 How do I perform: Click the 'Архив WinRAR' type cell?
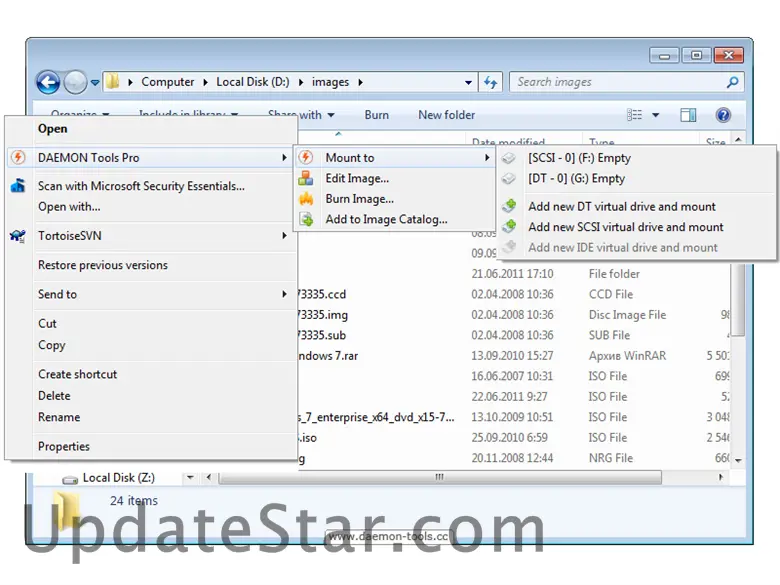point(627,356)
